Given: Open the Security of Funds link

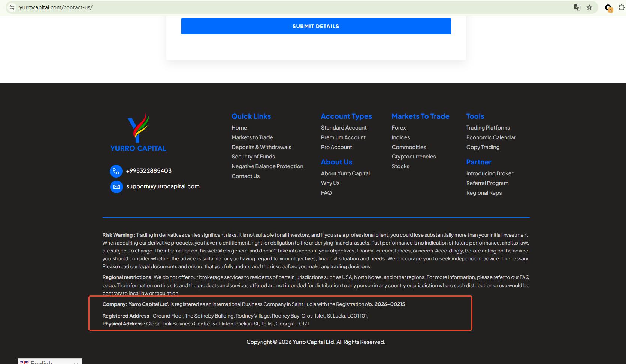Looking at the screenshot, I should coord(253,157).
